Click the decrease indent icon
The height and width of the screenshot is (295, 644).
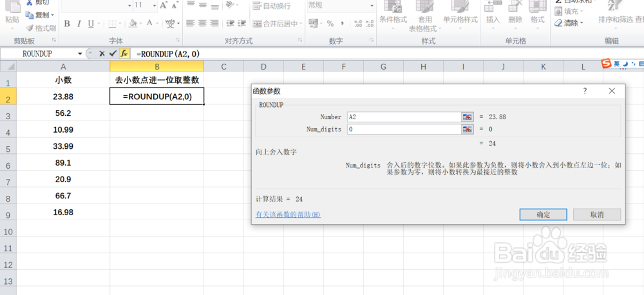click(231, 23)
